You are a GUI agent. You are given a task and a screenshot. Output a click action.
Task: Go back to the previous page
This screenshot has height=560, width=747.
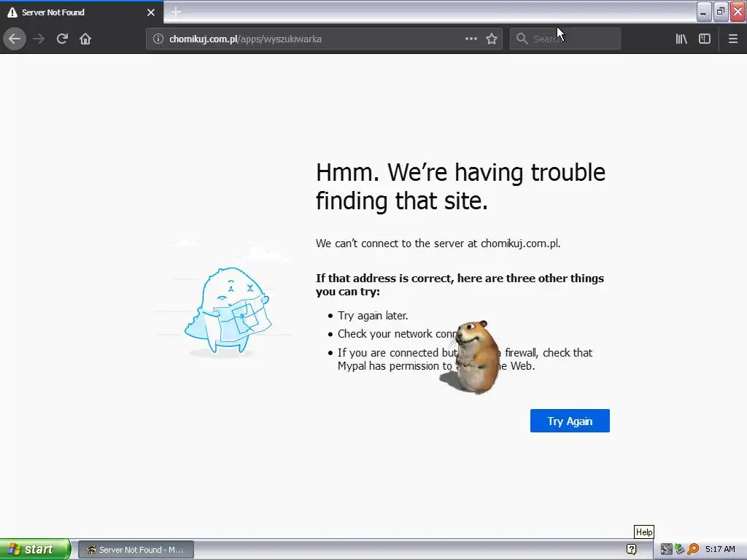coord(15,39)
